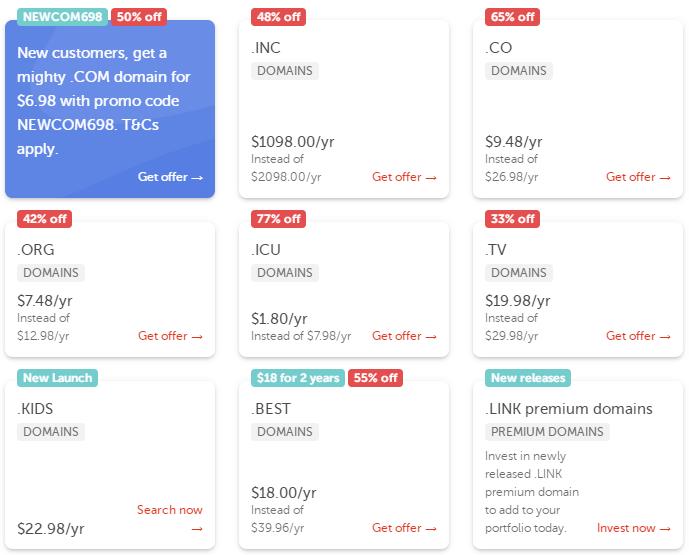The height and width of the screenshot is (555, 689).
Task: Click the $18 for 2 years badge
Action: (297, 377)
